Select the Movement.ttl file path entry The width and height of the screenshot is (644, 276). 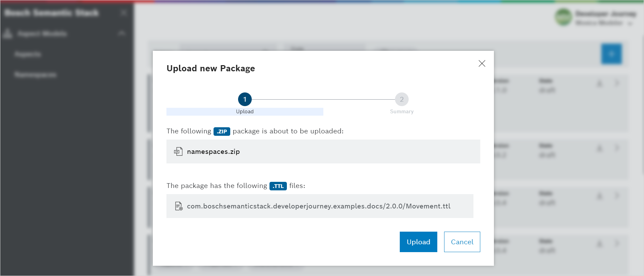(319, 206)
